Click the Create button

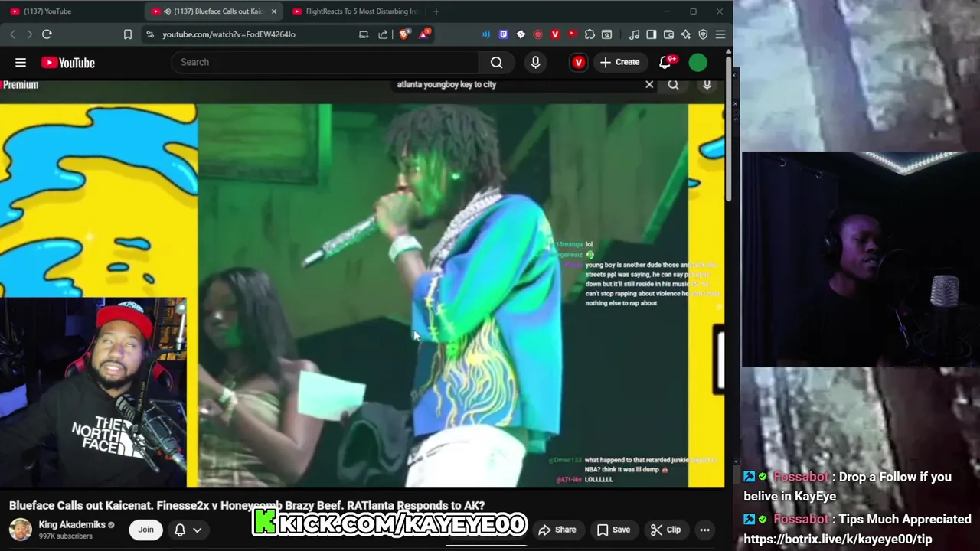point(619,63)
